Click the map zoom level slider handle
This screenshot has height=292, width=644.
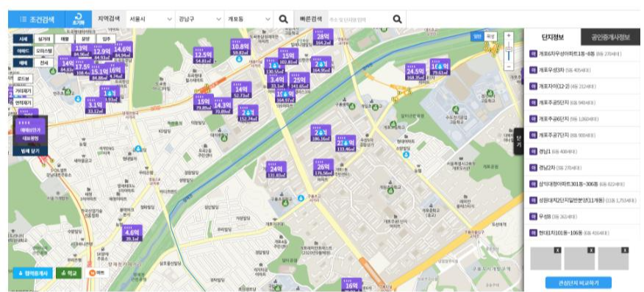pos(509,49)
